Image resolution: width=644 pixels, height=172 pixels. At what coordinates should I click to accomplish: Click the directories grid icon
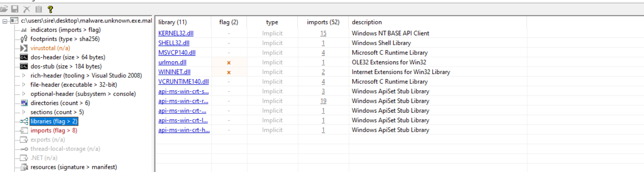[24, 103]
